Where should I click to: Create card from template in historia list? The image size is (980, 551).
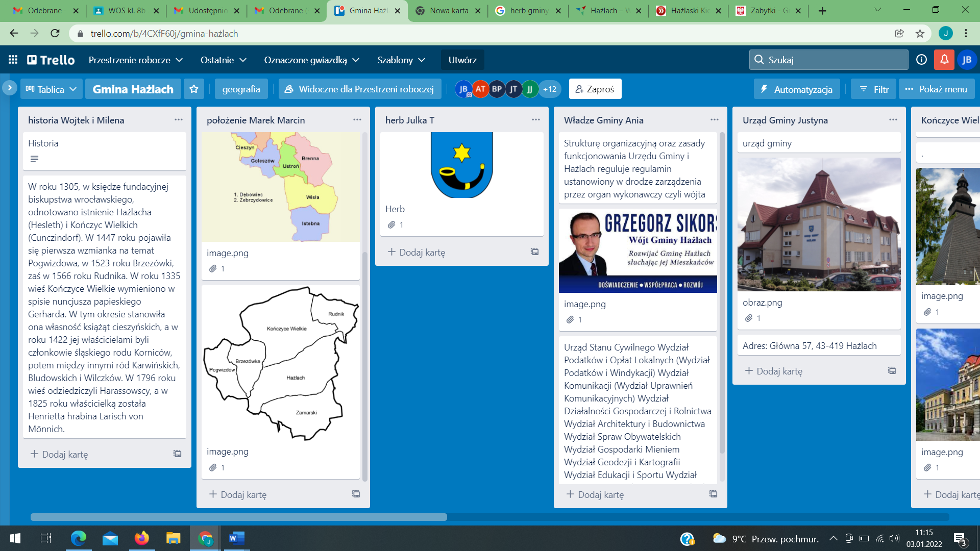177,454
